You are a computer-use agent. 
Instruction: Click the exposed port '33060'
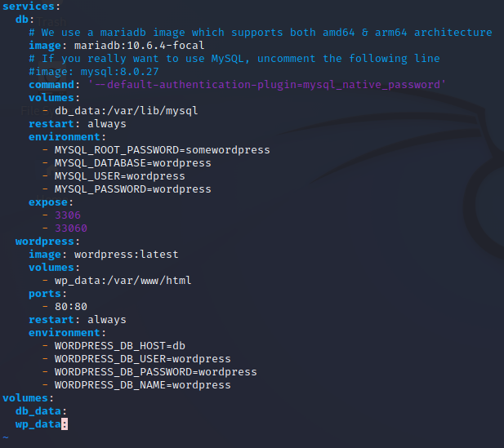pyautogui.click(x=71, y=228)
